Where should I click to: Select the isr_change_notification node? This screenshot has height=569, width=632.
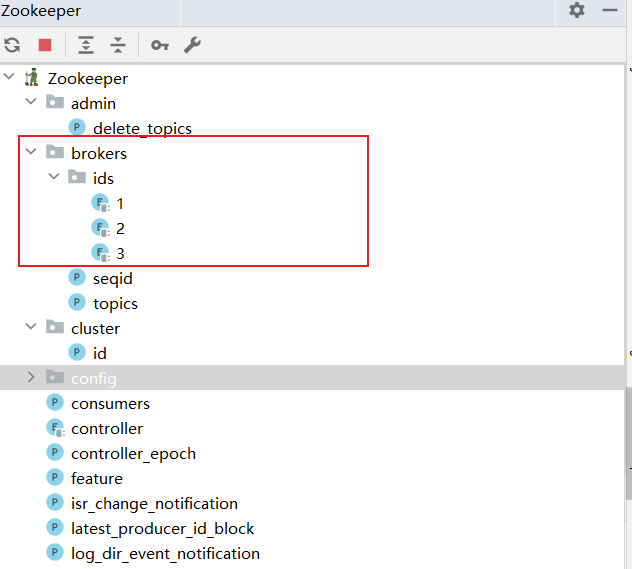[154, 504]
